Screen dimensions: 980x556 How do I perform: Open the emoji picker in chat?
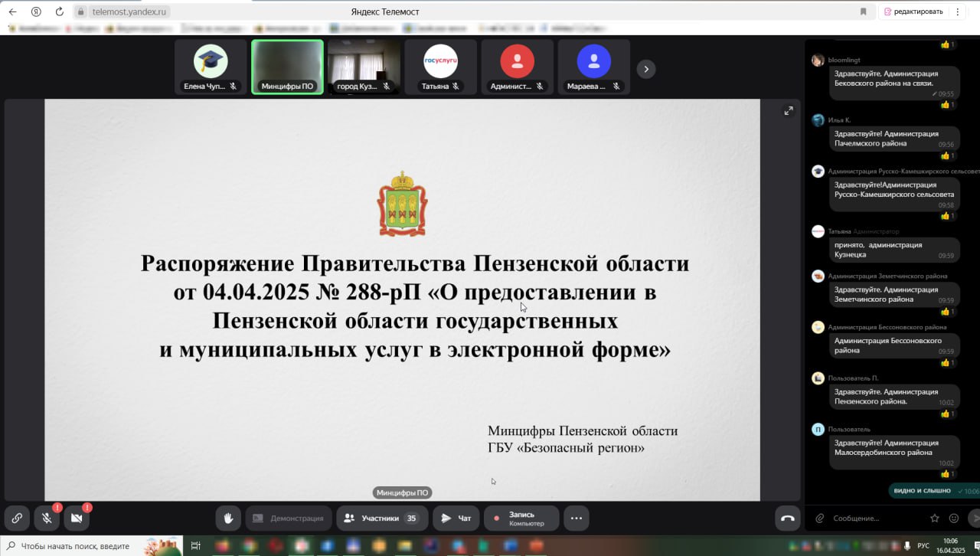coord(954,518)
